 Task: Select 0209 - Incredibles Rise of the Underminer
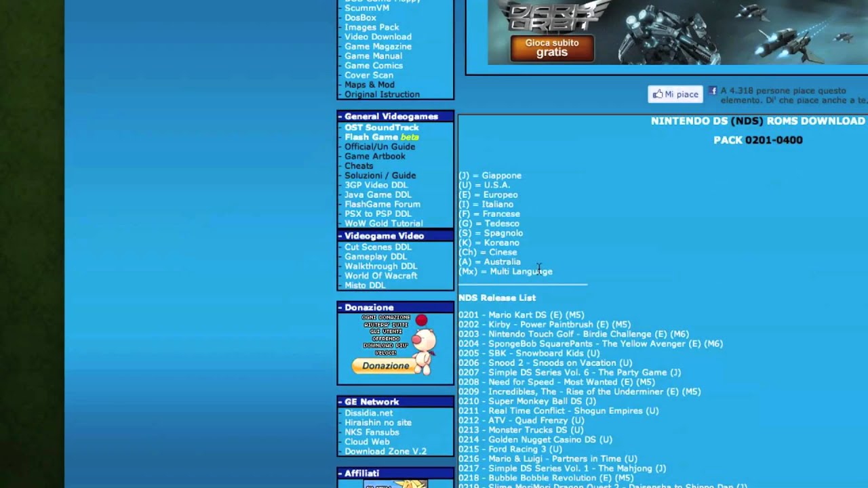point(580,392)
